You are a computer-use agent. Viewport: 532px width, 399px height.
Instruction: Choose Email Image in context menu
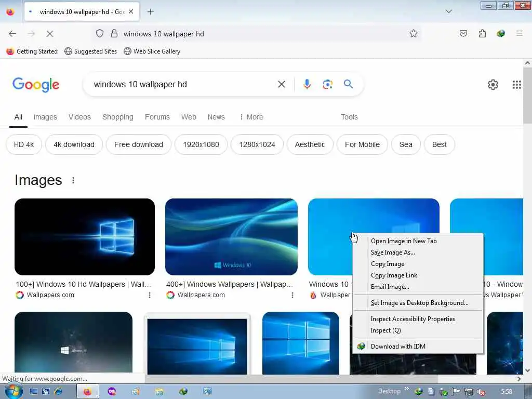[418, 287]
